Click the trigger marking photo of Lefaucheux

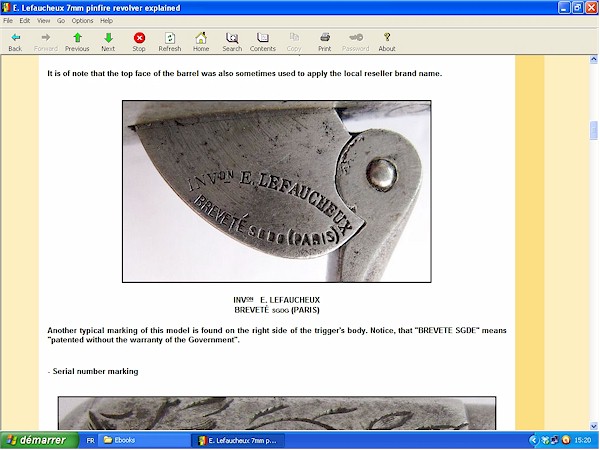click(x=277, y=191)
